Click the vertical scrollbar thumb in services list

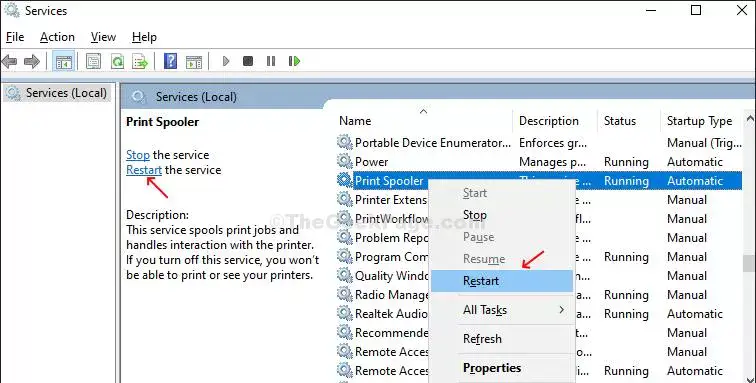[x=749, y=263]
